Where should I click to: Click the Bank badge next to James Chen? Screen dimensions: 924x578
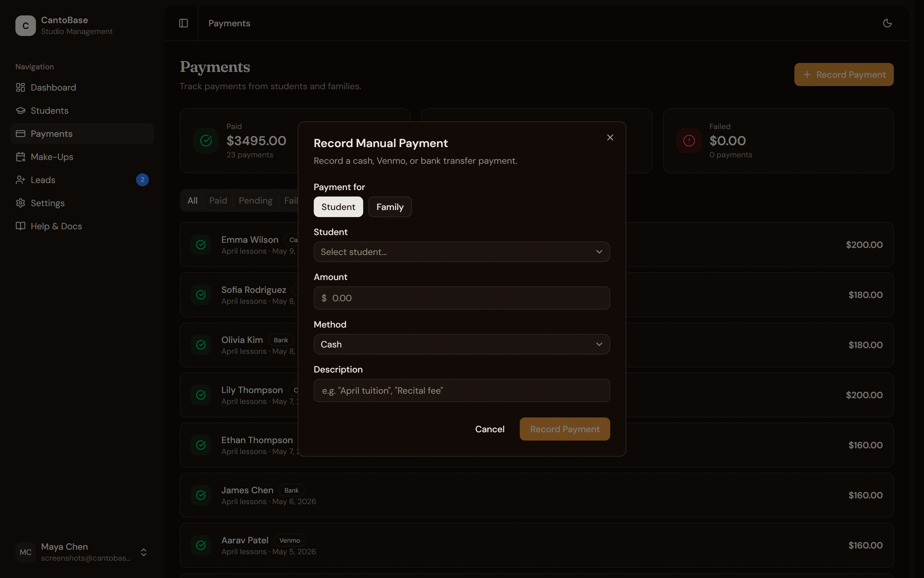pos(291,490)
